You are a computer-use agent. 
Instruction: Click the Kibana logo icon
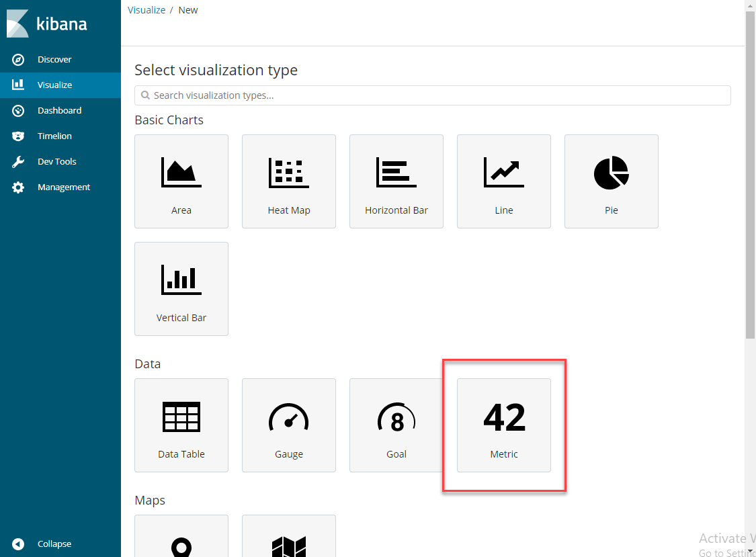[x=17, y=24]
